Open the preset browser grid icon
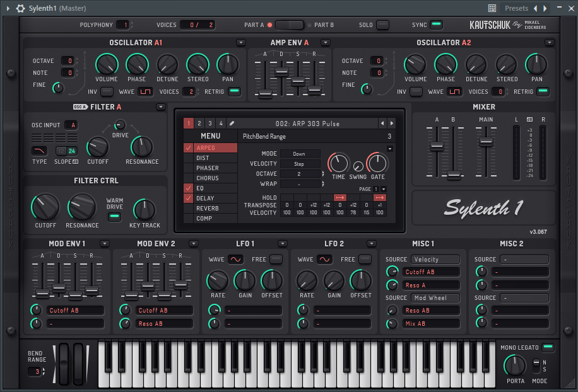The image size is (578, 392). click(x=492, y=8)
